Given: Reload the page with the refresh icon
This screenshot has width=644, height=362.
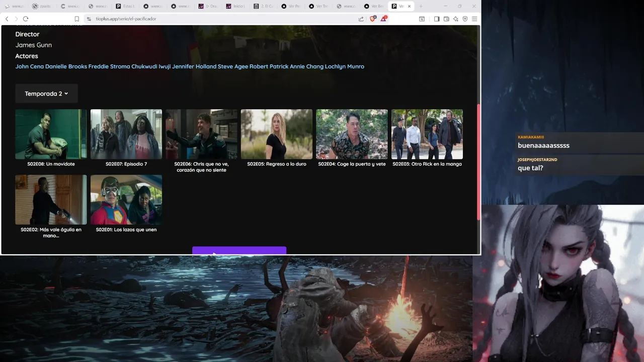Looking at the screenshot, I should (26, 19).
